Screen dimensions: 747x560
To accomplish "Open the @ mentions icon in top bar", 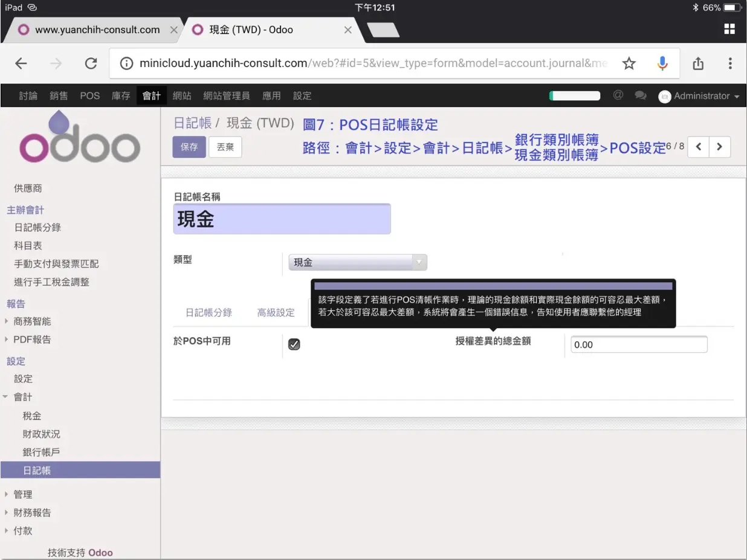I will [x=618, y=95].
